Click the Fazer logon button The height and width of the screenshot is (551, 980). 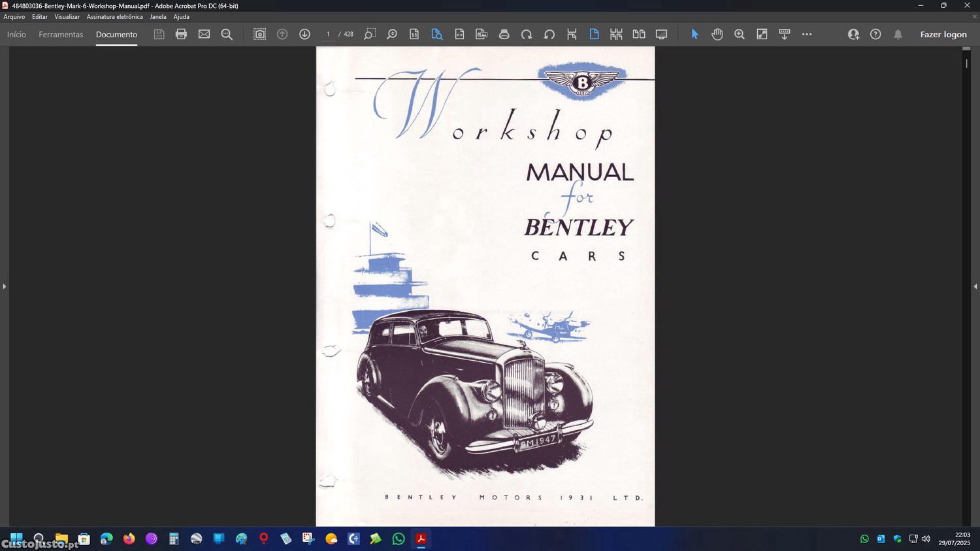(x=943, y=35)
